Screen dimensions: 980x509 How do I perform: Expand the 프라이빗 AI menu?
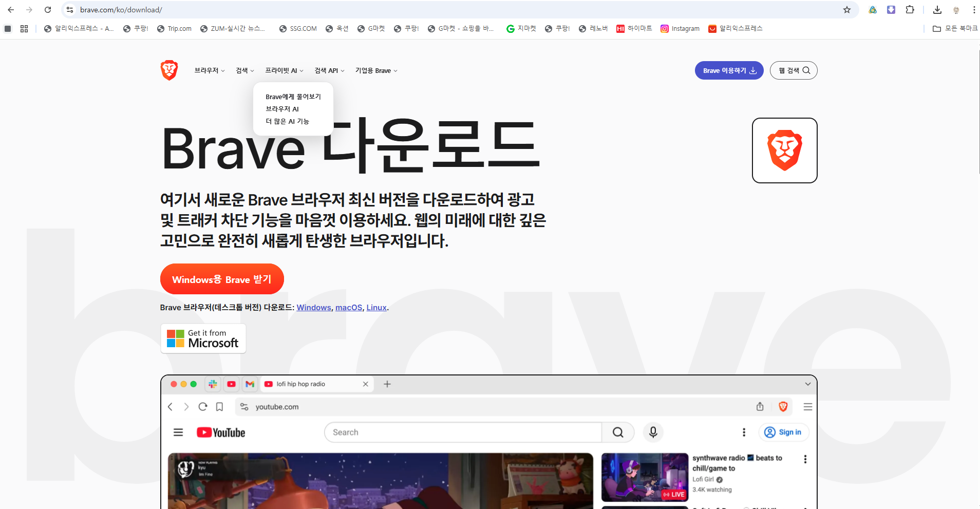(284, 70)
